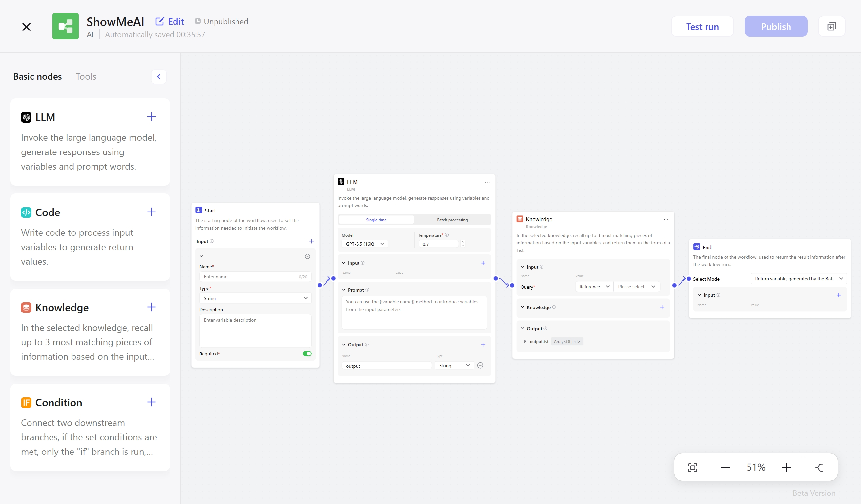861x504 pixels.
Task: Click the Enter name input field
Action: coord(249,276)
